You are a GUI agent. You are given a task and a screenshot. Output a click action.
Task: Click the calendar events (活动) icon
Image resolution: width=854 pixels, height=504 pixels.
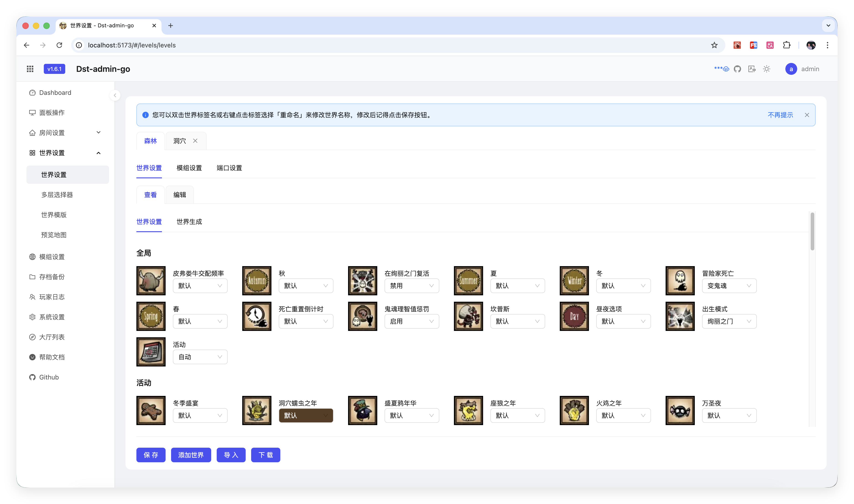(x=151, y=352)
